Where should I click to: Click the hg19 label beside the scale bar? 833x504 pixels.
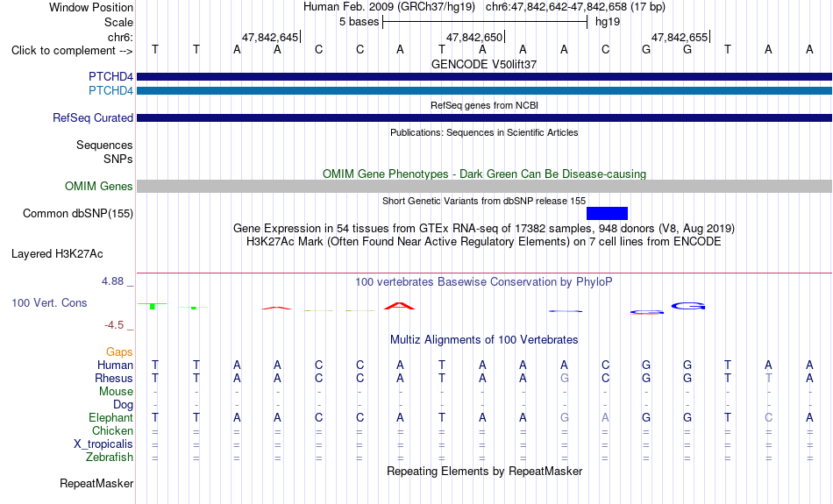tap(608, 22)
